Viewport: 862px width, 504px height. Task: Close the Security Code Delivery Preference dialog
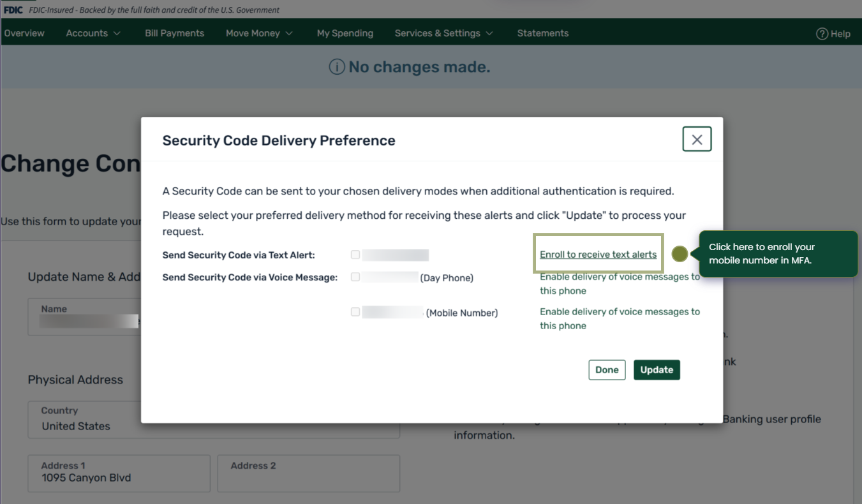coord(697,139)
